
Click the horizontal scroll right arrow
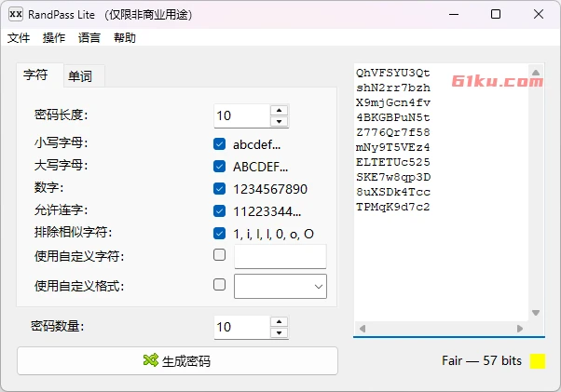[520, 329]
